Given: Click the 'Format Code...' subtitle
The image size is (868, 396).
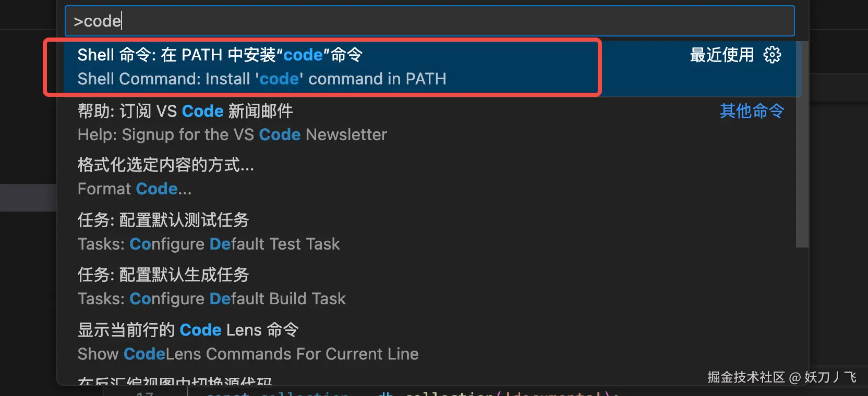Looking at the screenshot, I should [x=135, y=189].
